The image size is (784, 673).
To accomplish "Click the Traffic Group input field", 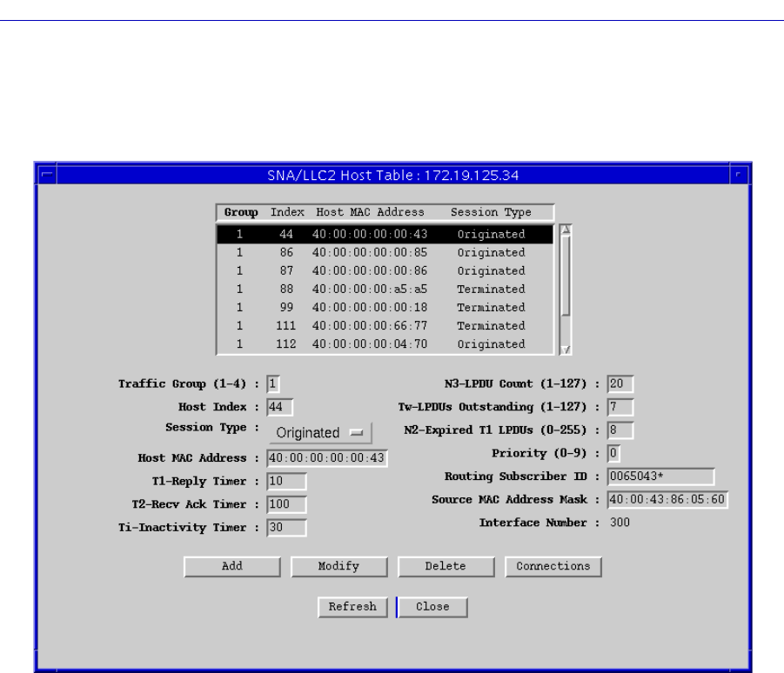I will point(273,383).
